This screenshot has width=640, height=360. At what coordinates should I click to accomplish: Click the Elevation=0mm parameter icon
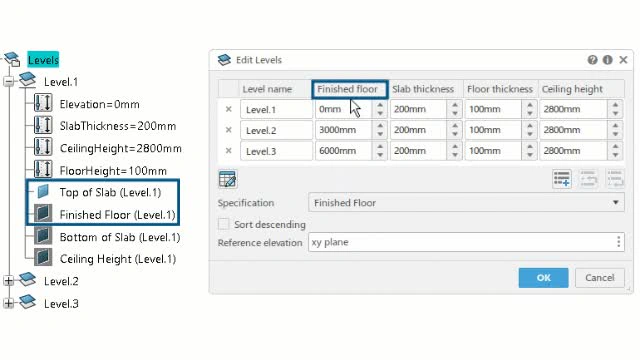tap(43, 102)
